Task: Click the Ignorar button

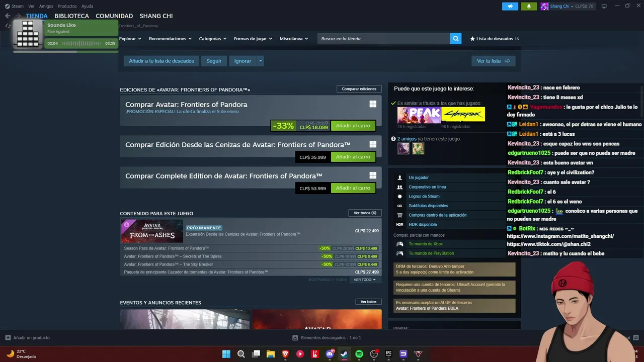Action: coord(243,61)
